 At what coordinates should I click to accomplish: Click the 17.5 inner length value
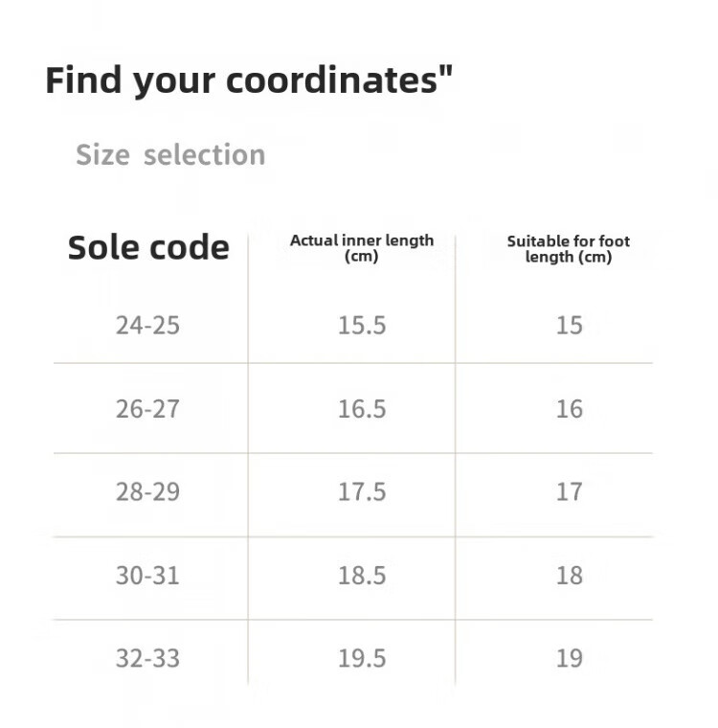coord(362,492)
